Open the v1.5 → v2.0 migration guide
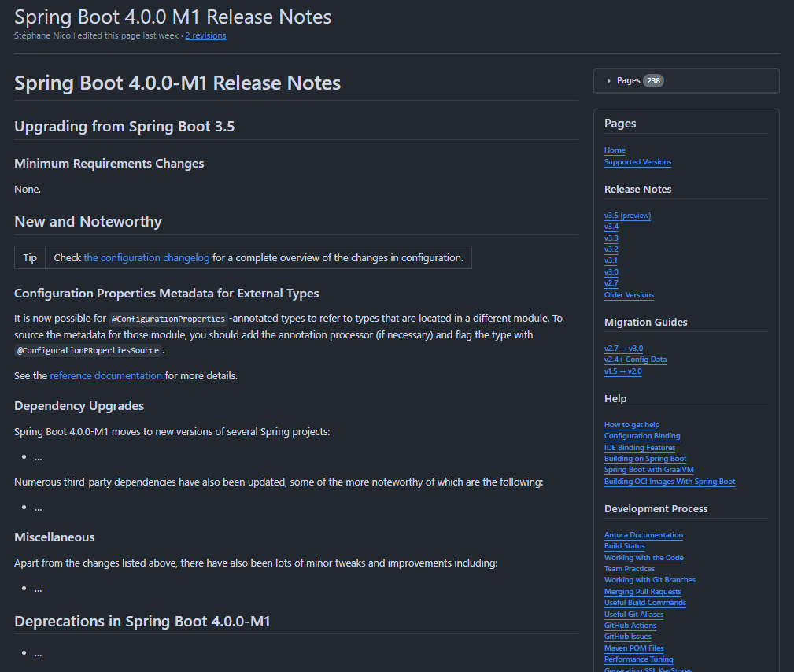The height and width of the screenshot is (672, 794). pyautogui.click(x=622, y=371)
